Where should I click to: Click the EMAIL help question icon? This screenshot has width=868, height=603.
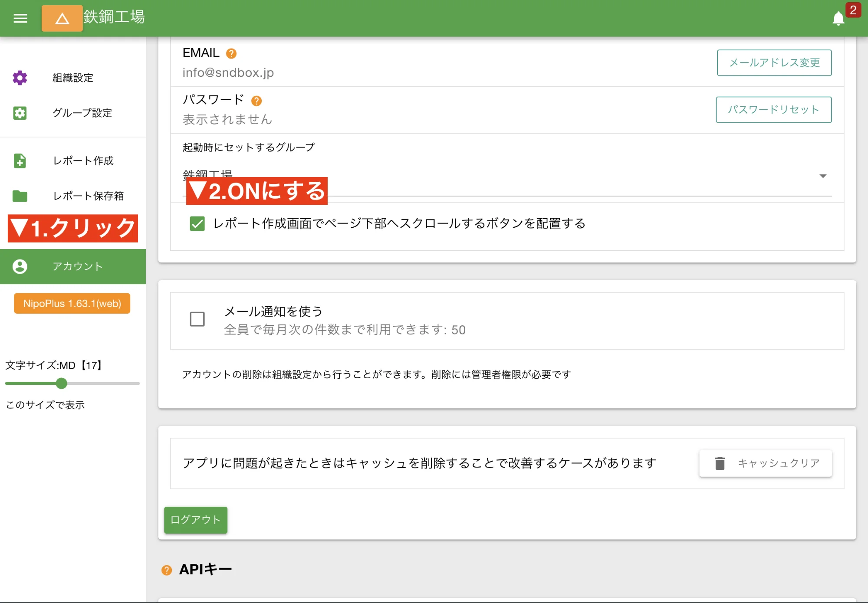coord(231,53)
